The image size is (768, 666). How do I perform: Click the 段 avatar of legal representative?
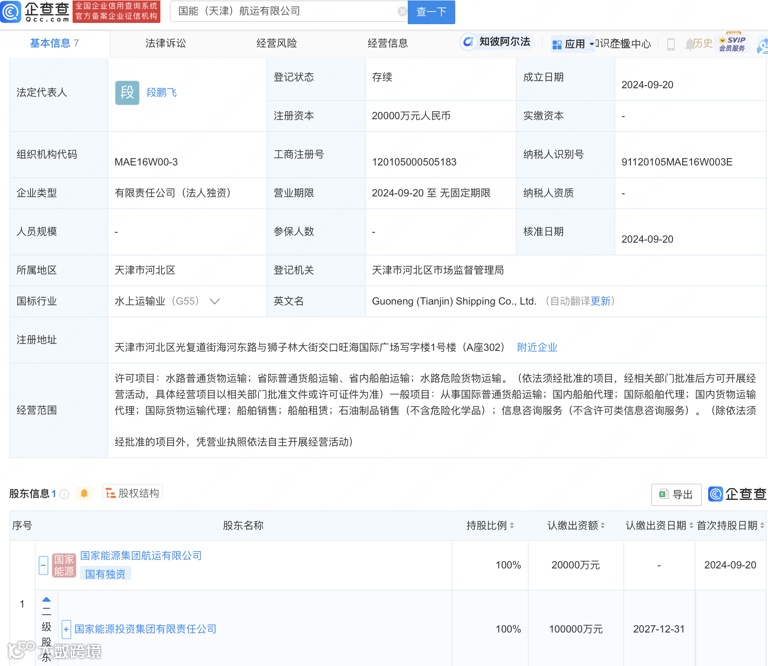click(x=127, y=92)
